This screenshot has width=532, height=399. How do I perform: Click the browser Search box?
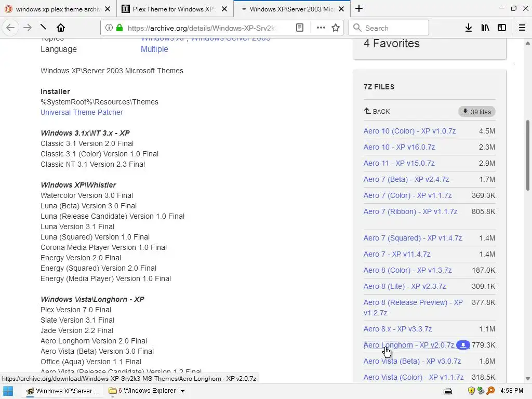(389, 28)
